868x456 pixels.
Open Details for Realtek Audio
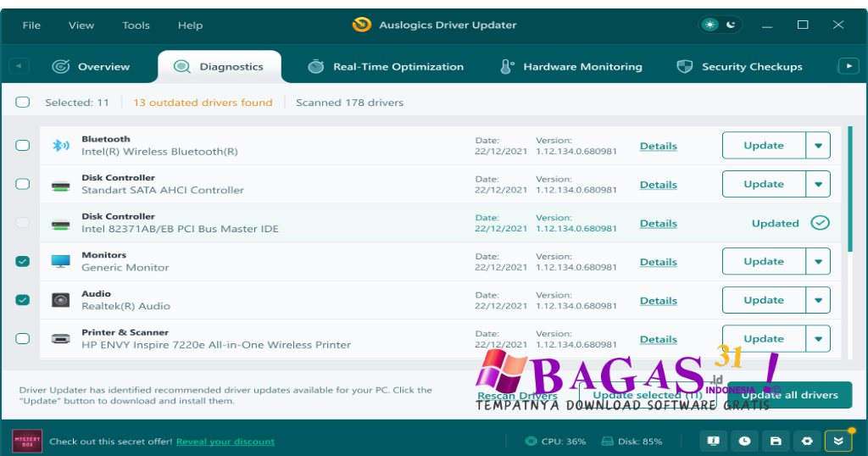point(658,301)
